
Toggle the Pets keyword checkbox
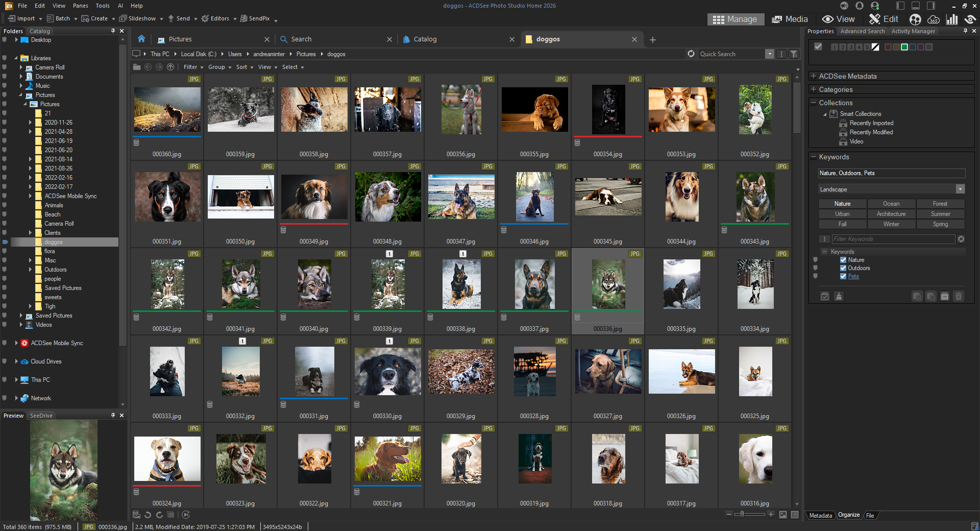pos(843,276)
